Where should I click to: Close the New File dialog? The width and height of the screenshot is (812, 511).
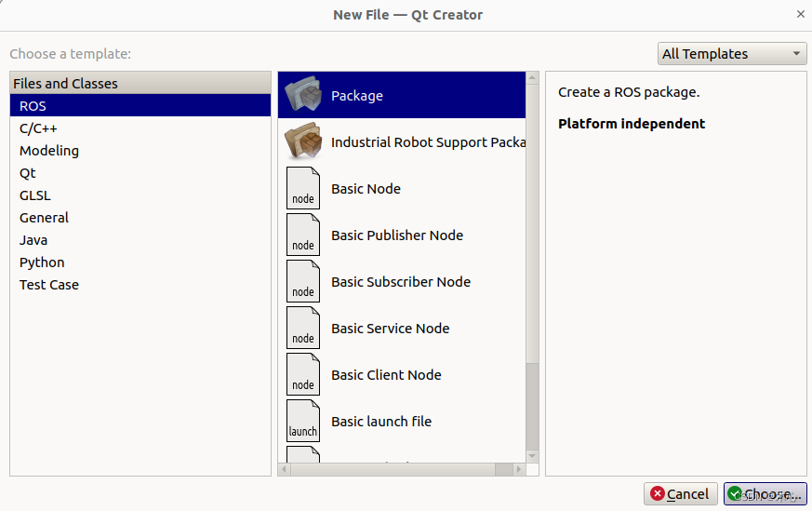pyautogui.click(x=801, y=14)
